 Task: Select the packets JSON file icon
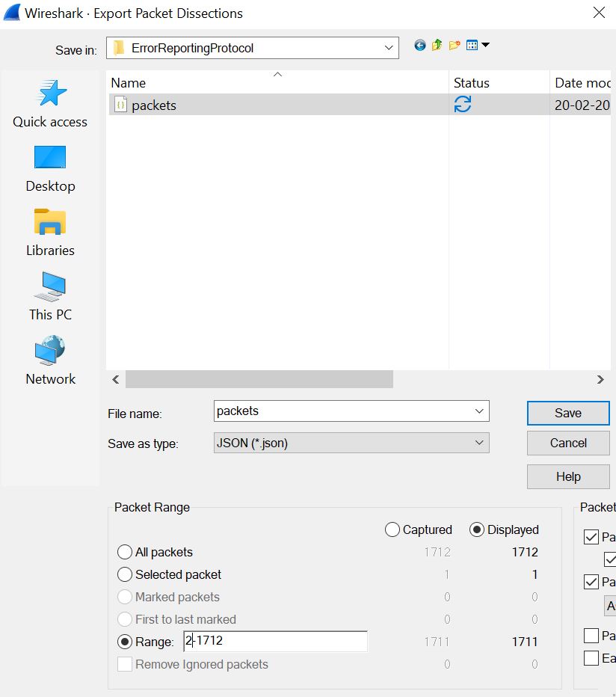coord(120,105)
